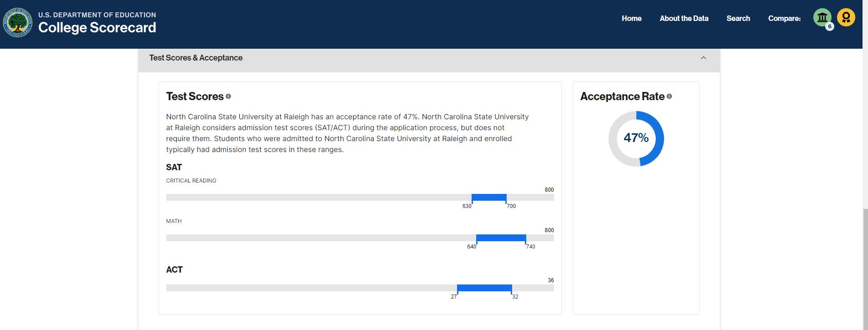Click the U.S. Department of Education text

tap(97, 15)
